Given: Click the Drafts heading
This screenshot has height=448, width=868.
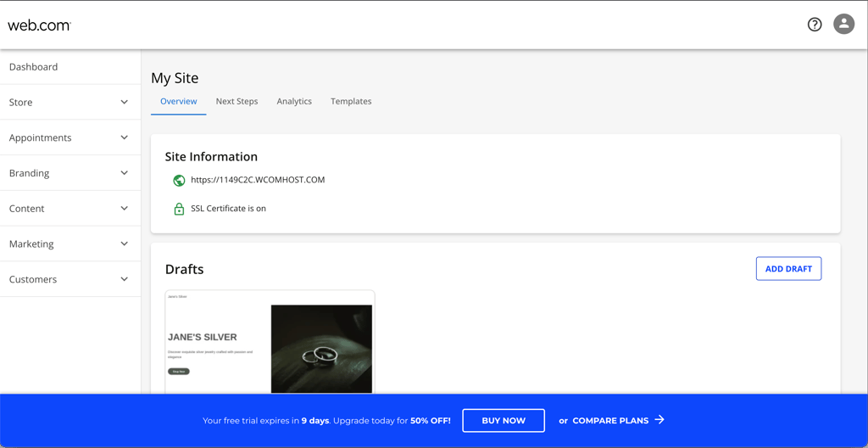Looking at the screenshot, I should 184,270.
